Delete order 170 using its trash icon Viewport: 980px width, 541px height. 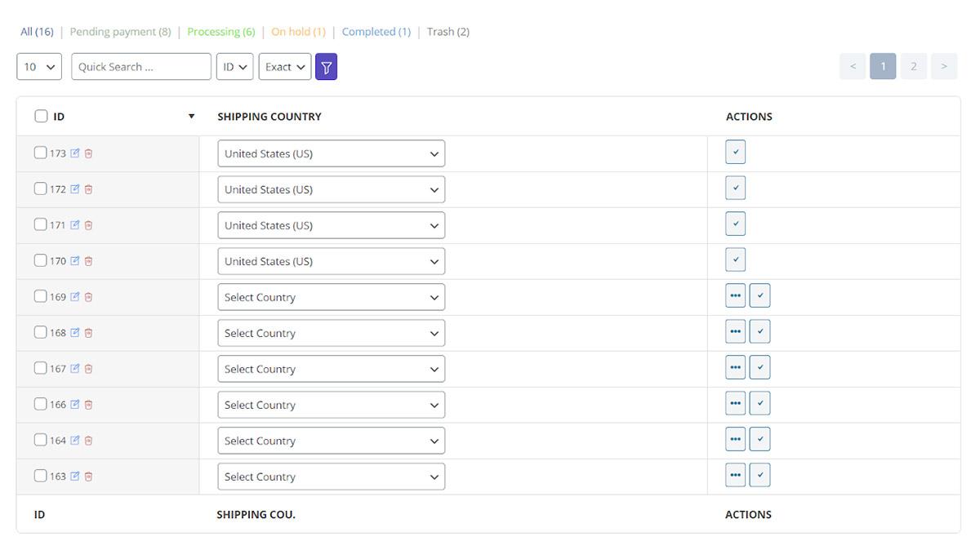pos(88,261)
